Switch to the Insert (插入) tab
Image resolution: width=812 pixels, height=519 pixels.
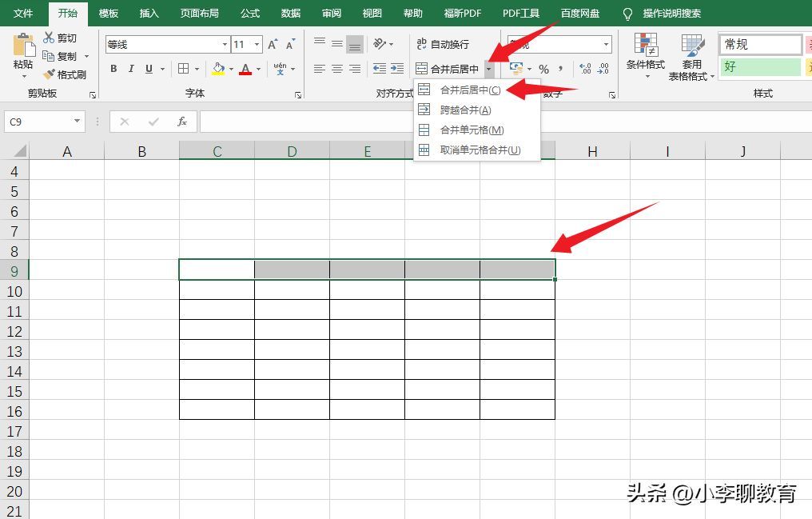point(149,14)
